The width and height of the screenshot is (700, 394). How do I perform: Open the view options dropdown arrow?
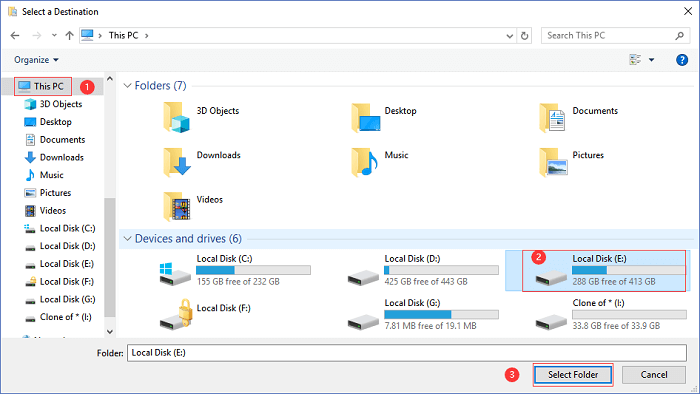click(651, 60)
